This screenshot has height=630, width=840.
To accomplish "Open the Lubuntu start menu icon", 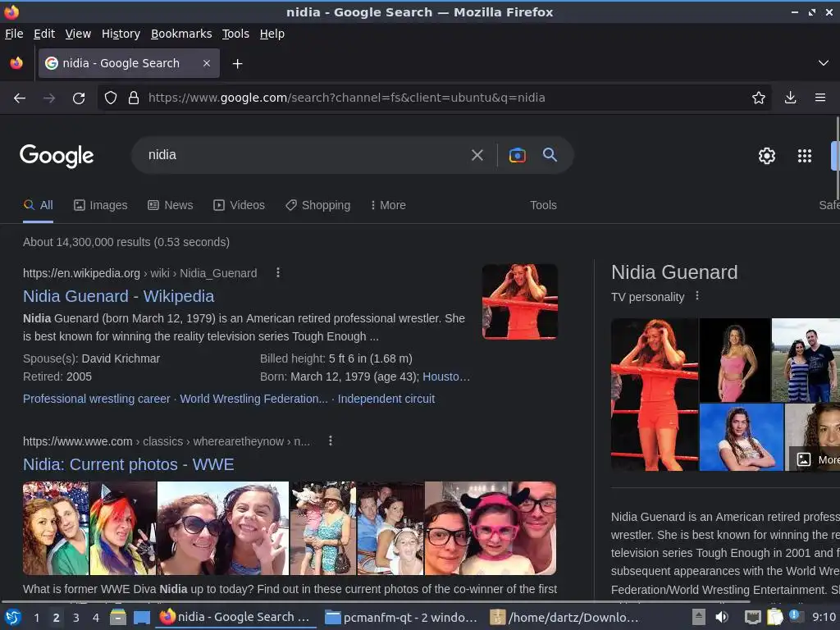I will (x=13, y=618).
